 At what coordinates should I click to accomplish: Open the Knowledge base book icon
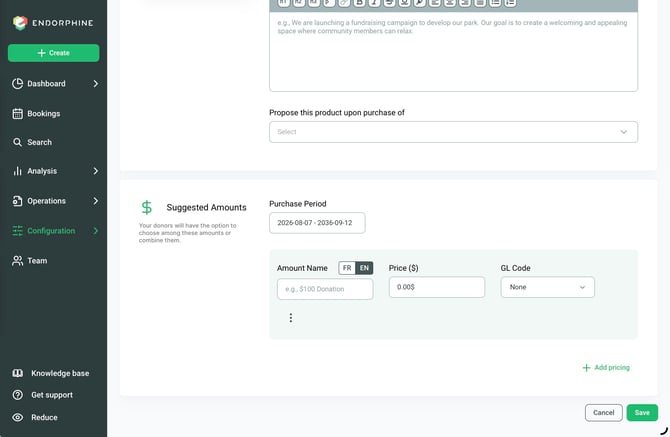(x=18, y=373)
